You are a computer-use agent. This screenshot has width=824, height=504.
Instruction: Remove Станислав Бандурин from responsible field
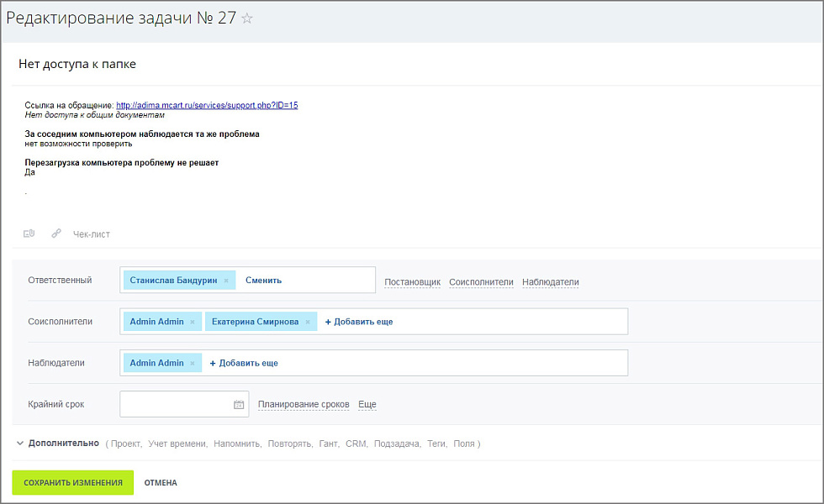tap(226, 281)
